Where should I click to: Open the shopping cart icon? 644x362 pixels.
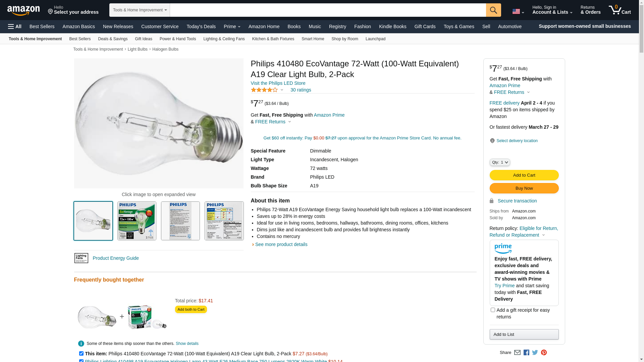tap(620, 10)
